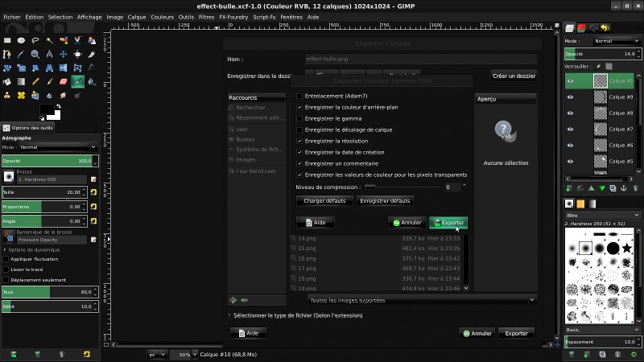This screenshot has height=362, width=644.
Task: Select the Heal tool
Action: [x=22, y=95]
